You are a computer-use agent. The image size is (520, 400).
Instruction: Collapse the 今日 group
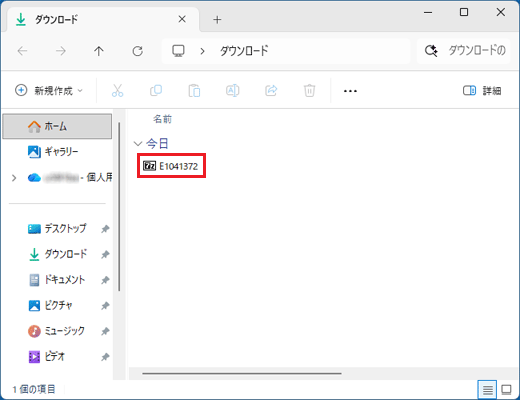pos(138,144)
